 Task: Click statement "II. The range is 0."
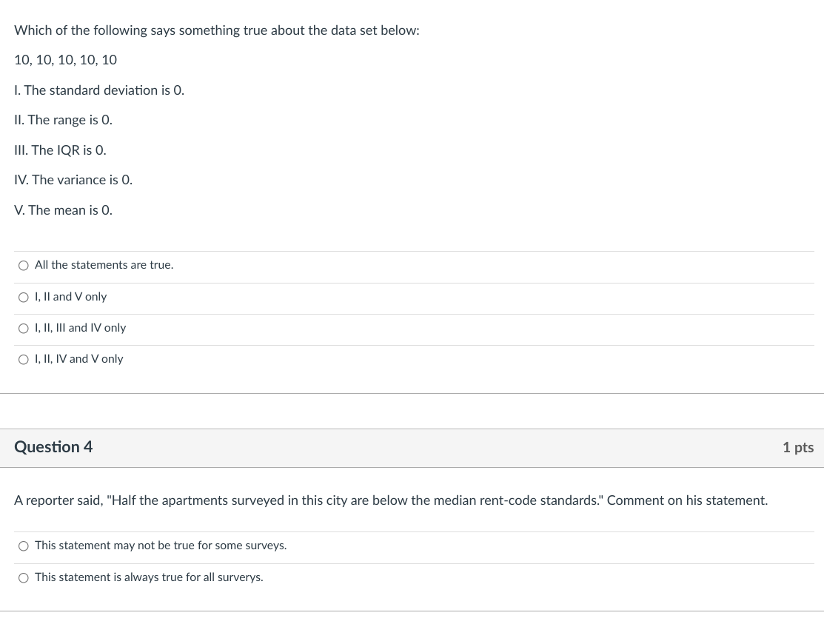coord(63,120)
